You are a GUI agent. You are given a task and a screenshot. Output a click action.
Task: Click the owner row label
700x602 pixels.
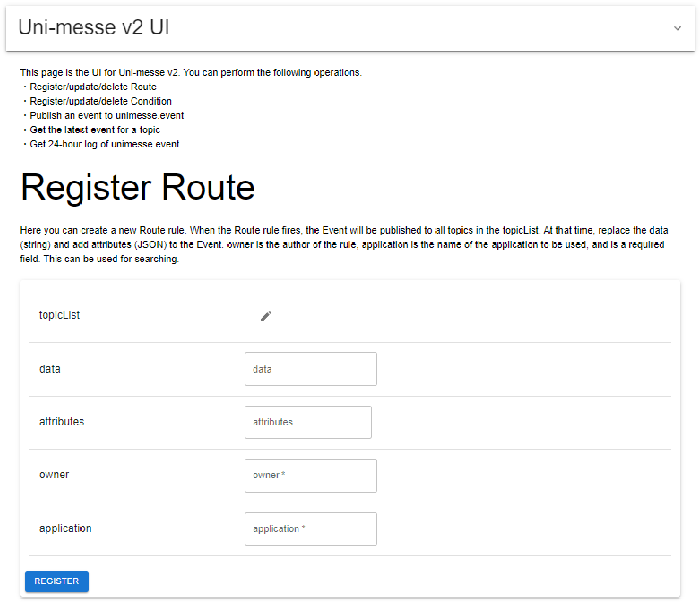tap(54, 475)
